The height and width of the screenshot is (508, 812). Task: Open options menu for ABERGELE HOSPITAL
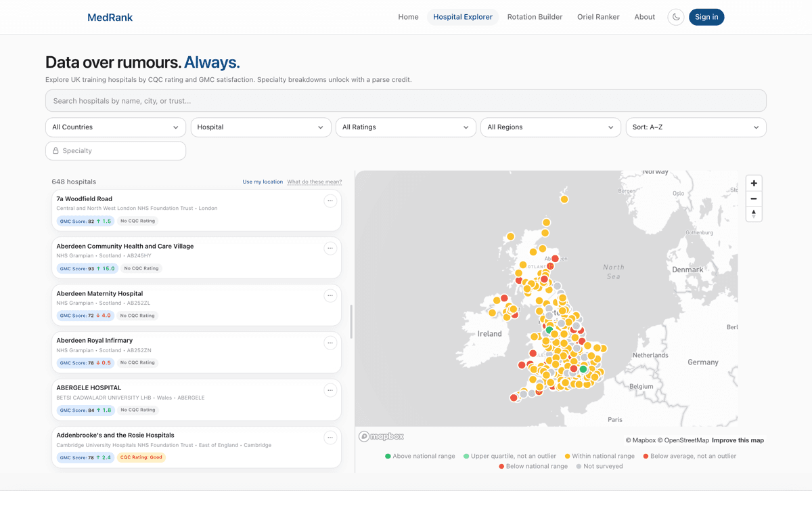coord(330,390)
